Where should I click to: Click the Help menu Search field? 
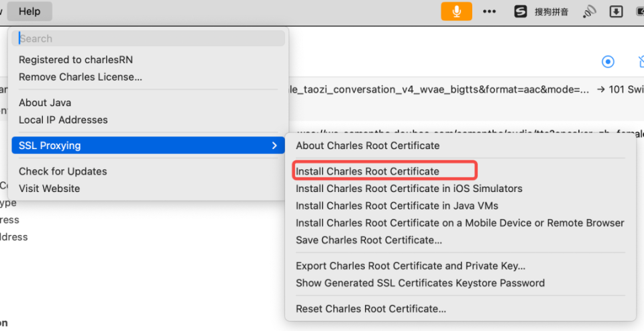click(x=148, y=39)
